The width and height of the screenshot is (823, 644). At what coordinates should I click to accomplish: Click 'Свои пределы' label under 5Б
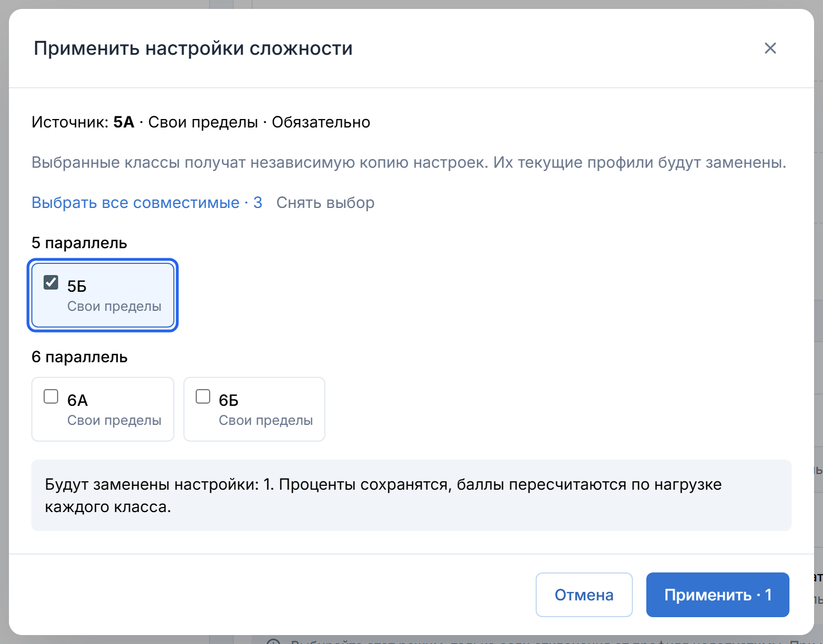pos(114,306)
